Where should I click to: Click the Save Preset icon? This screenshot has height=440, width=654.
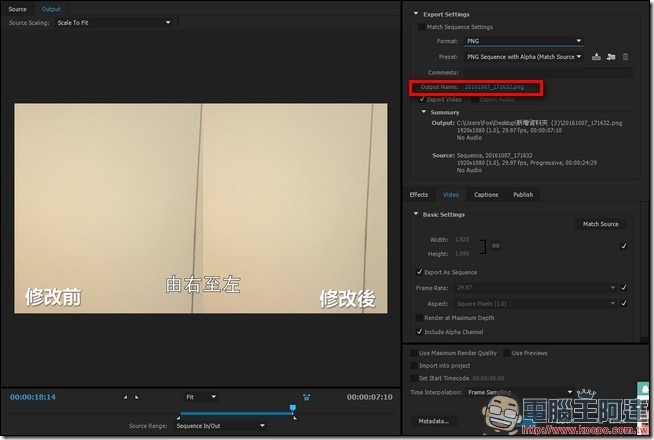[596, 57]
